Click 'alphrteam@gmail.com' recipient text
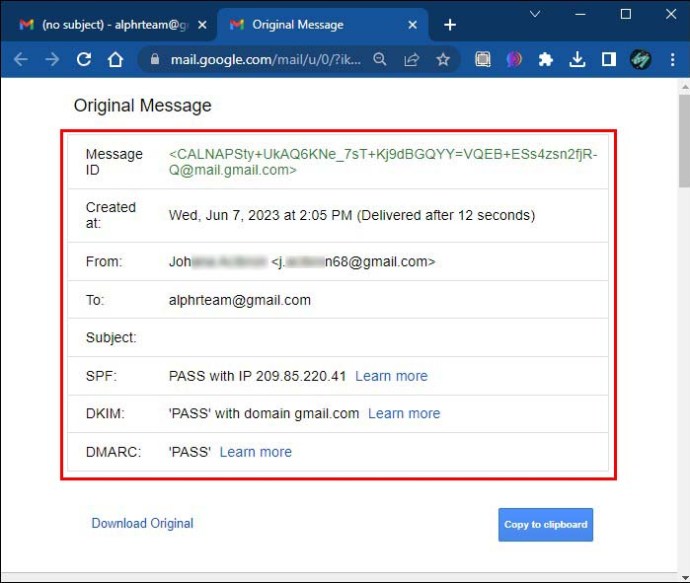Image resolution: width=690 pixels, height=583 pixels. pyautogui.click(x=240, y=300)
